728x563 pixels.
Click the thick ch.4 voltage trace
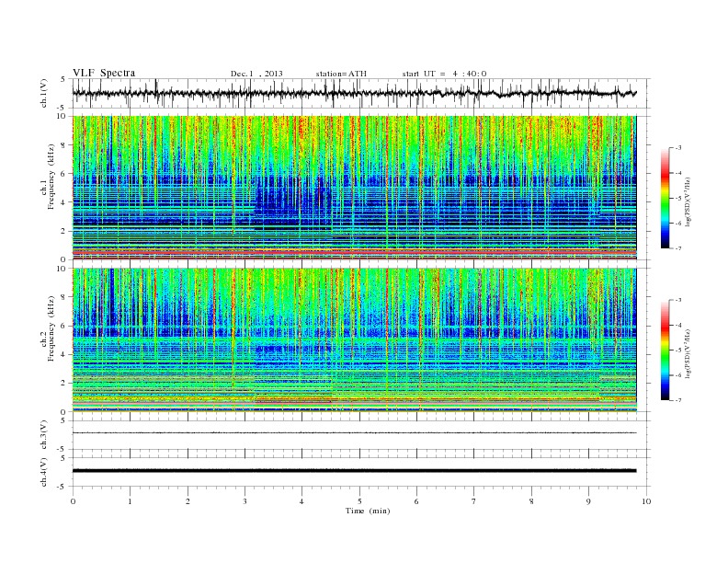[x=354, y=471]
